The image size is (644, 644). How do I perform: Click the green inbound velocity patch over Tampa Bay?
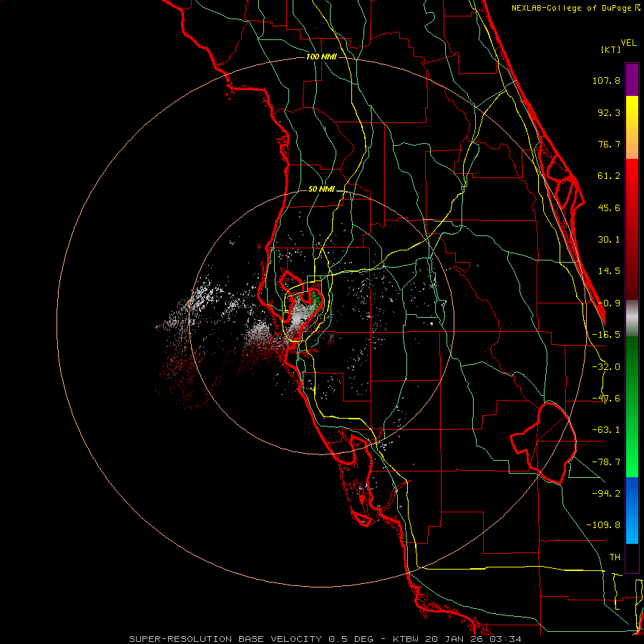[x=316, y=299]
